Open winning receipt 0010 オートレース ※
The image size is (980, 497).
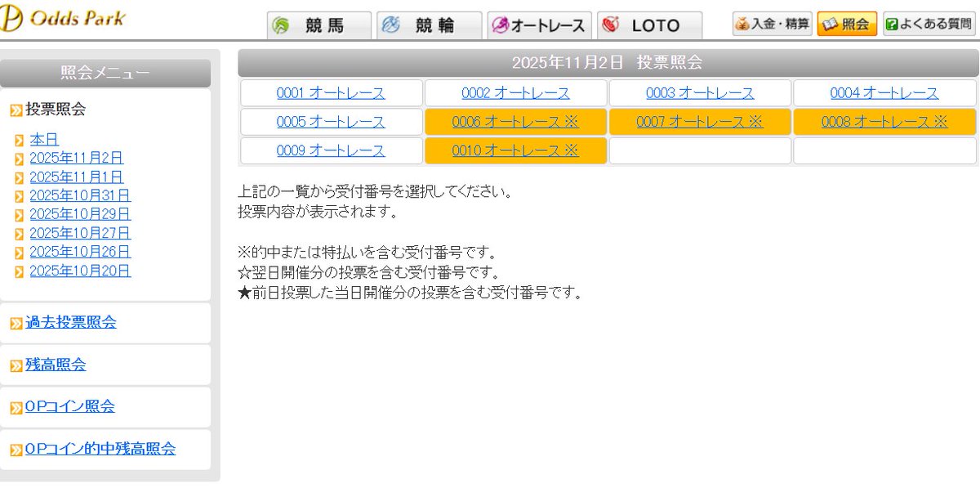[515, 150]
